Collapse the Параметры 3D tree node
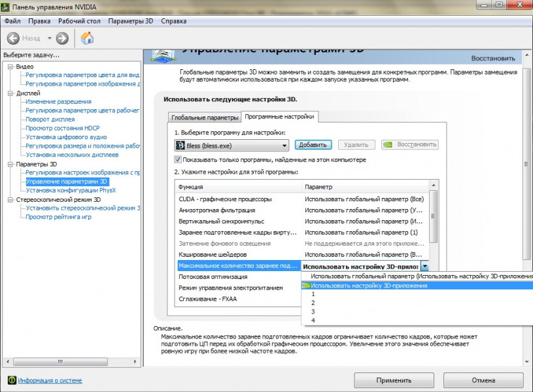This screenshot has height=392, width=533. tap(10, 165)
